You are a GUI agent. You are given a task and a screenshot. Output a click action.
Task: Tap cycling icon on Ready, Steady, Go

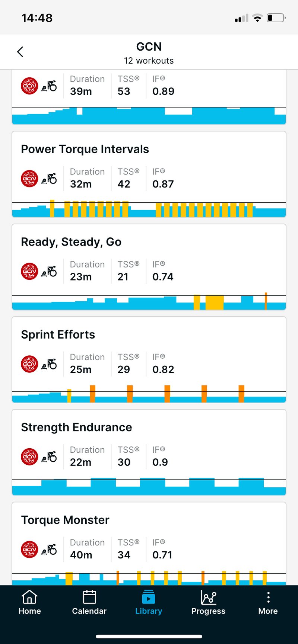pos(49,272)
